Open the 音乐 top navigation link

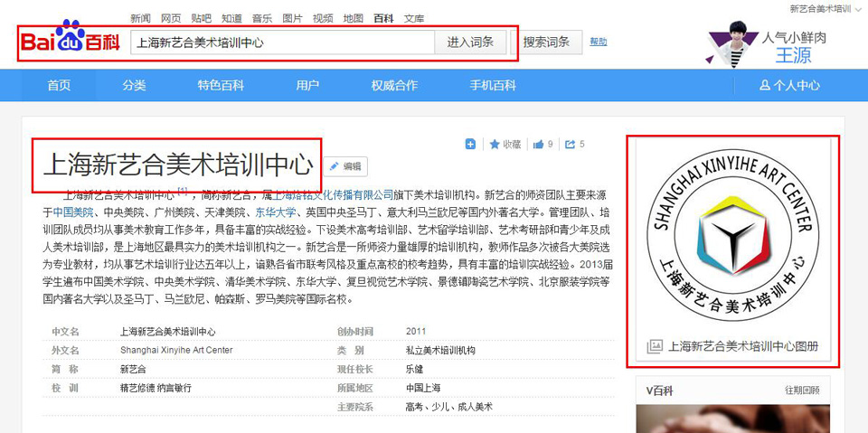click(262, 18)
